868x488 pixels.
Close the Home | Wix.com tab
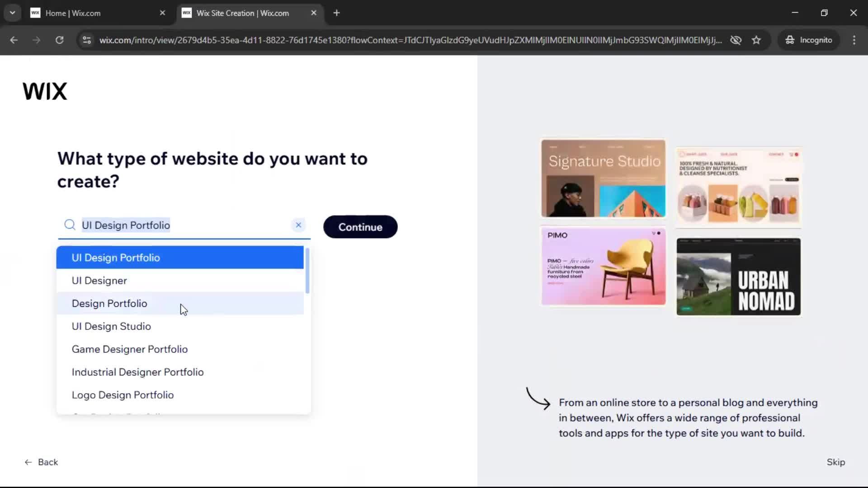coord(163,13)
